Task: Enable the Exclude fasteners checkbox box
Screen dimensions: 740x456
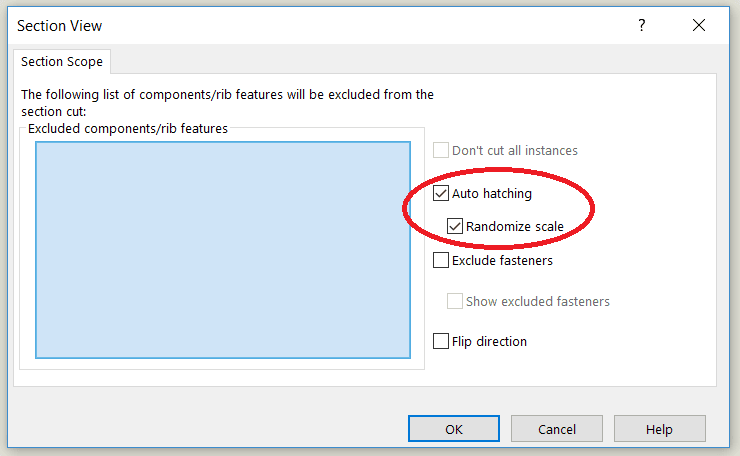Action: 441,260
